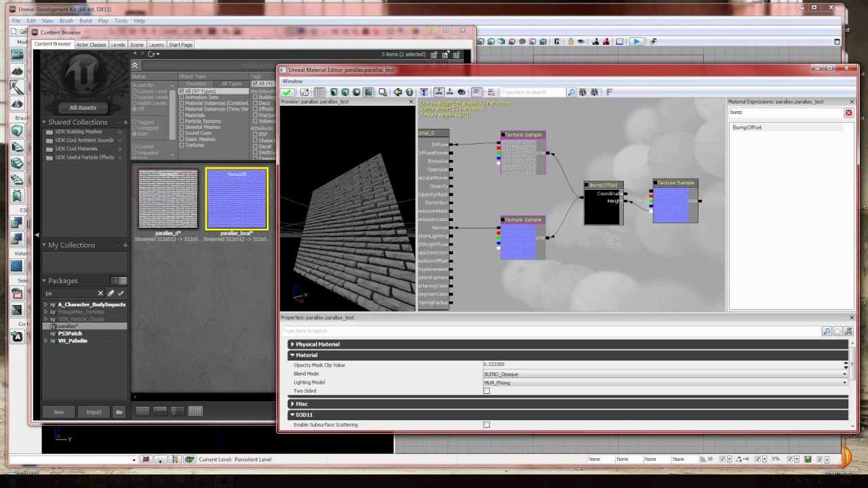Click All Assets button
This screenshot has width=868, height=488.
point(83,108)
